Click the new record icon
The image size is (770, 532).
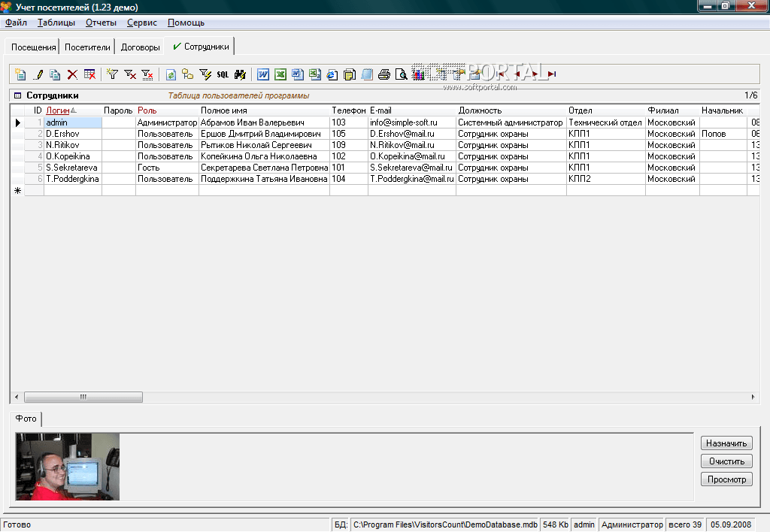pyautogui.click(x=20, y=74)
